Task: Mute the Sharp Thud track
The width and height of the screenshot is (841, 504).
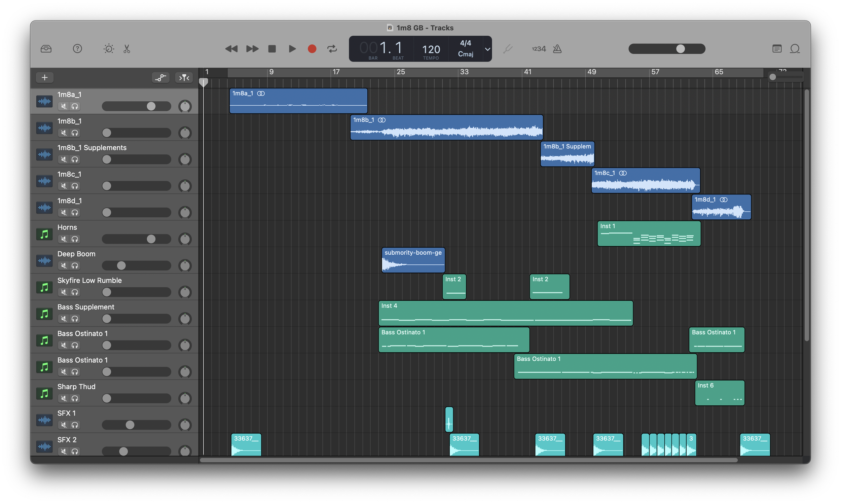Action: click(x=64, y=398)
